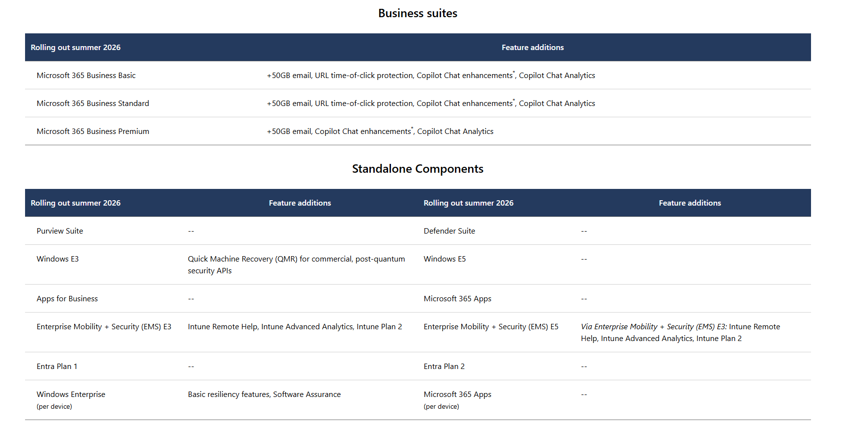Select 'Microsoft 365 Apps' in the Apps for Business row
The width and height of the screenshot is (868, 421).
pyautogui.click(x=457, y=298)
